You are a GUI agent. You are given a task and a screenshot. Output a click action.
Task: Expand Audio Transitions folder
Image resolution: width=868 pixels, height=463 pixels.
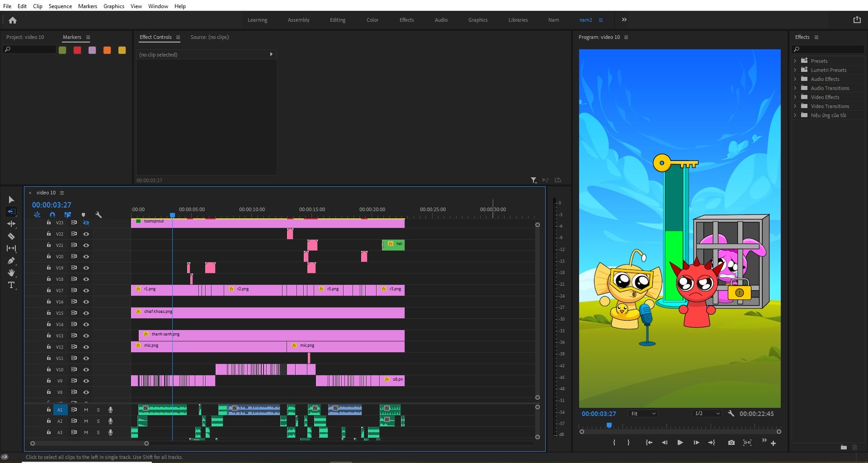coord(795,88)
